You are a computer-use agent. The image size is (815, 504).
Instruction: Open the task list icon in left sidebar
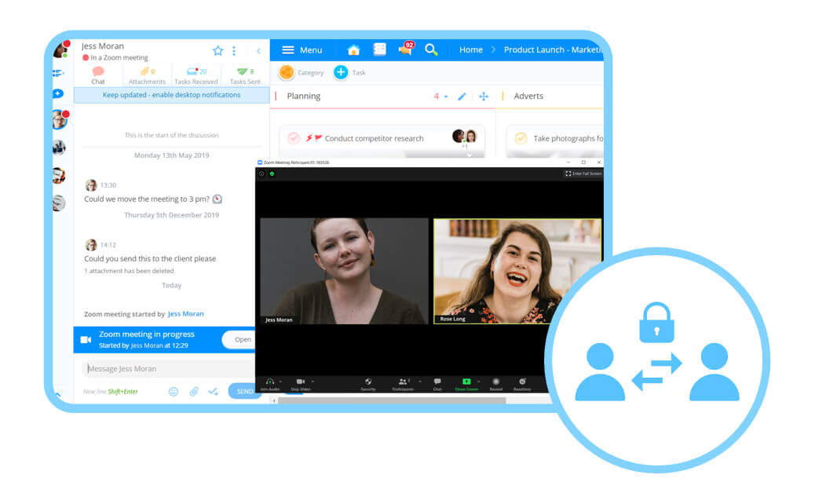[58, 73]
